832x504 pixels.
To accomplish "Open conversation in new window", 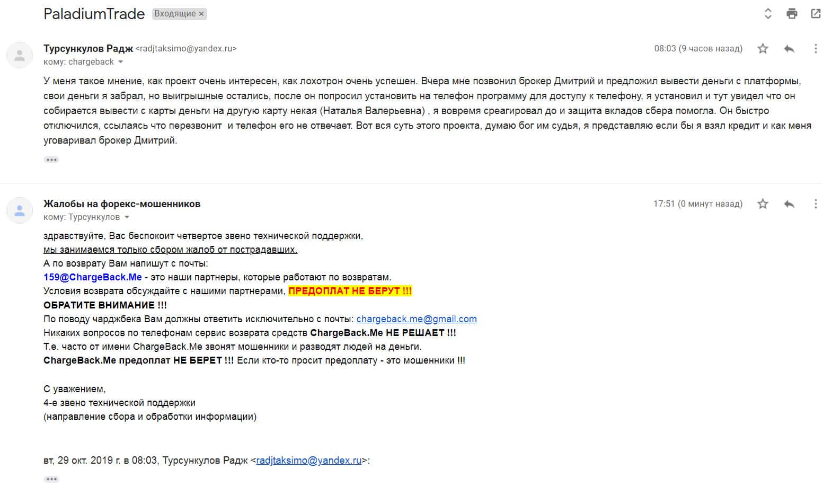I will click(816, 14).
